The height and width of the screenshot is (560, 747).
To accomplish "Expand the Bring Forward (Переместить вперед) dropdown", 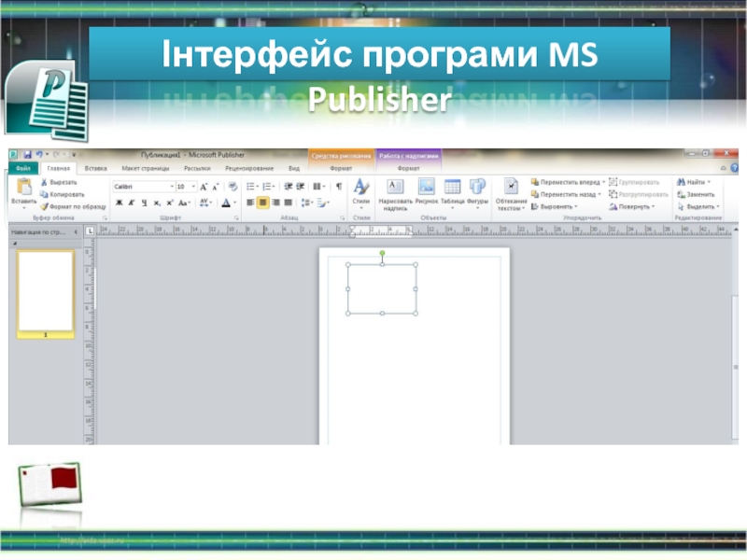I will click(603, 182).
